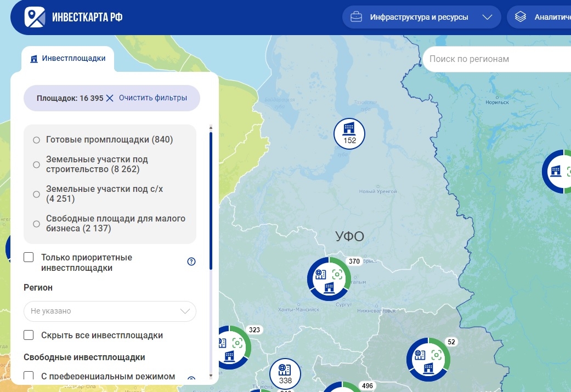
Task: Click the map marker showing 152 sites
Action: [349, 133]
